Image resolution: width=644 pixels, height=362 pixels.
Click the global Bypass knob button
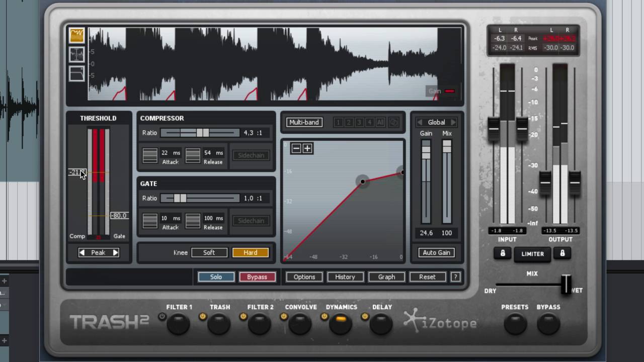click(x=548, y=324)
